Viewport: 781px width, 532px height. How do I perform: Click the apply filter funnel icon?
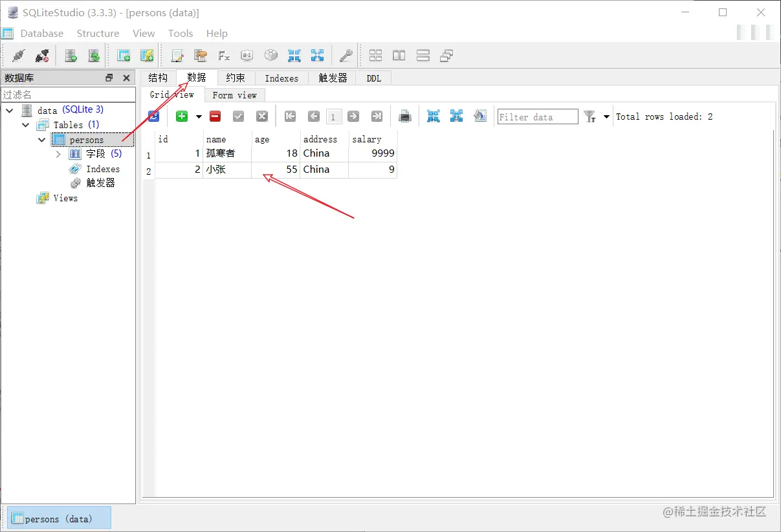point(589,116)
